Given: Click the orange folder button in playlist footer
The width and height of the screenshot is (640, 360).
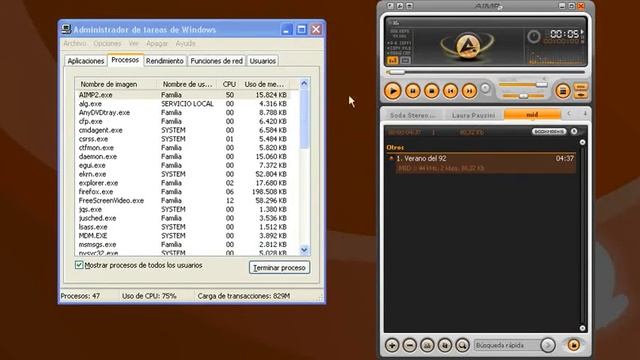Looking at the screenshot, I should pos(573,345).
